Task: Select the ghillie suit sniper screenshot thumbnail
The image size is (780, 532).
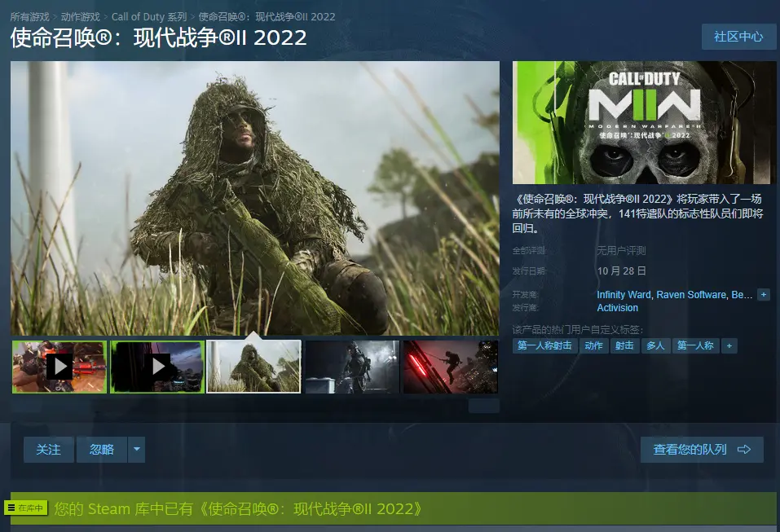Action: (x=253, y=367)
